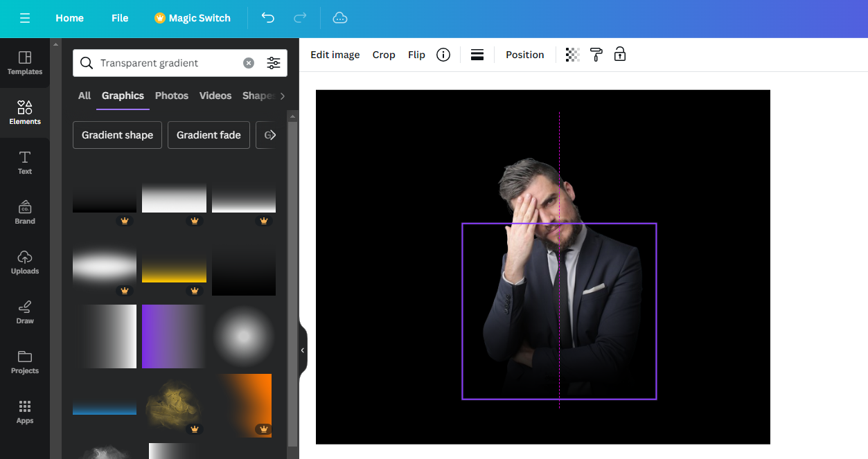This screenshot has height=459, width=868.
Task: Click the Edit image button
Action: 335,55
